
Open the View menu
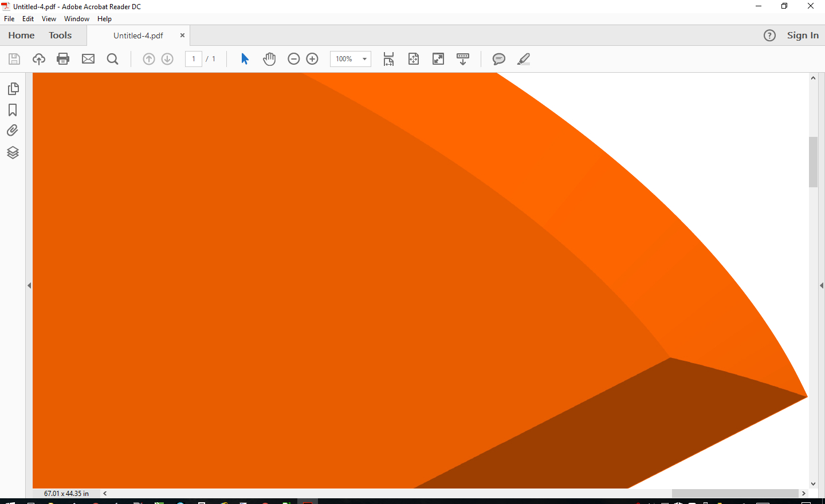click(x=49, y=19)
